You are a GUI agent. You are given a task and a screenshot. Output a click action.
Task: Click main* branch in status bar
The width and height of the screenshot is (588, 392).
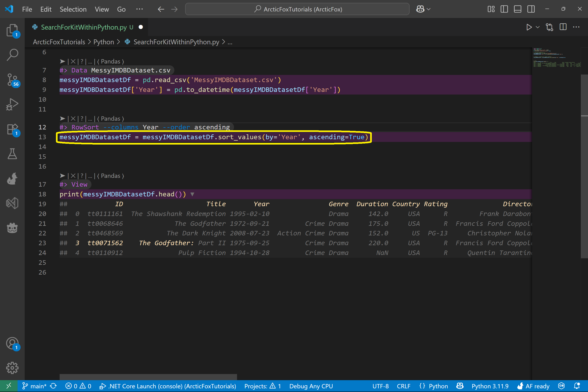click(x=34, y=386)
